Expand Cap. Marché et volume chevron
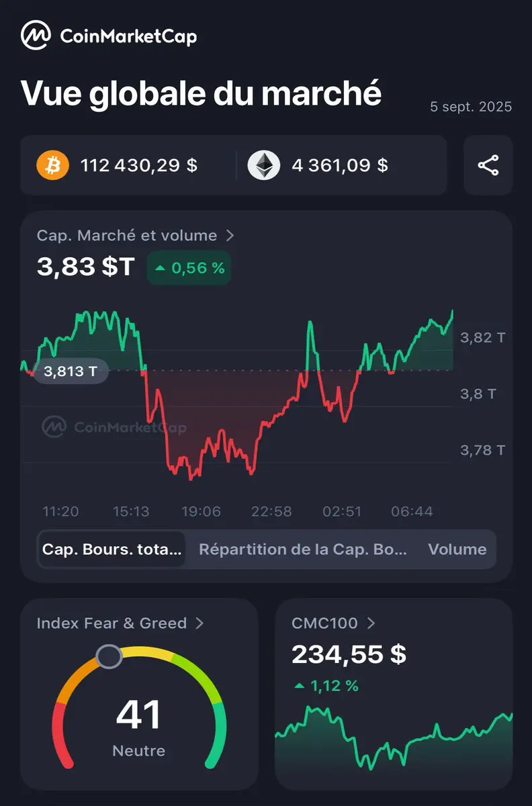The image size is (532, 806). tap(230, 235)
